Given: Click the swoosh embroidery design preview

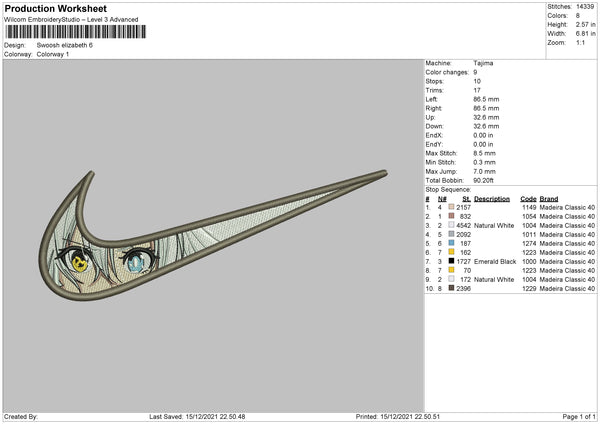Looking at the screenshot, I should coord(213,235).
